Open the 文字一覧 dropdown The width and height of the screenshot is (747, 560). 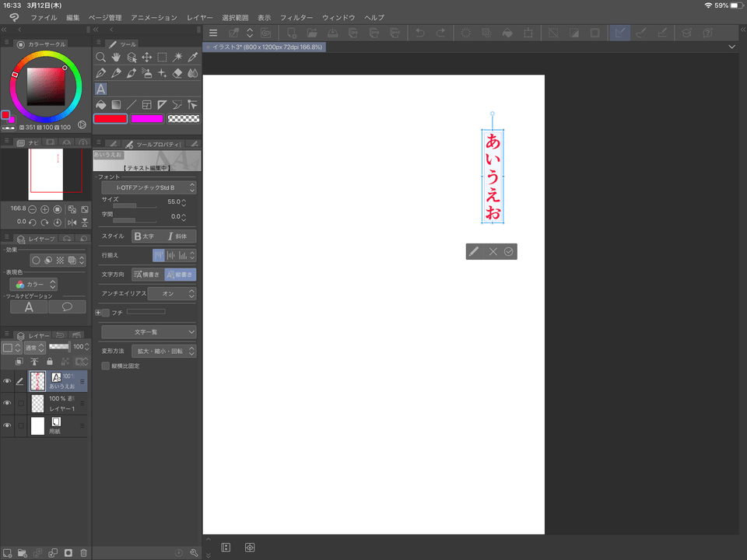coord(149,332)
